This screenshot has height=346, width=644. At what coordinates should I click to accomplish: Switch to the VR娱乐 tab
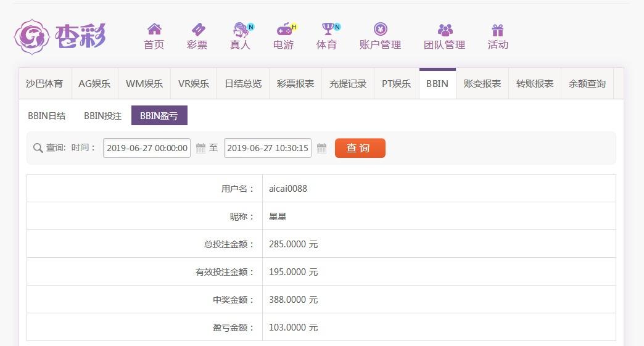194,84
